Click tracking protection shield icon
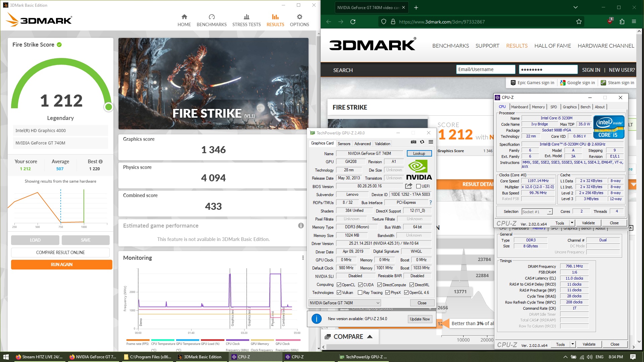The height and width of the screenshot is (362, 644). [384, 22]
